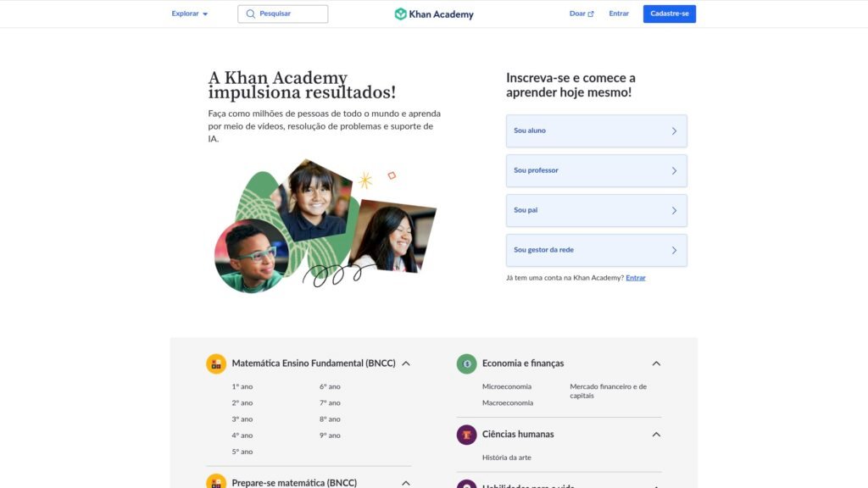This screenshot has width=868, height=488.
Task: Click the Entrar link below signup options
Action: pos(636,278)
